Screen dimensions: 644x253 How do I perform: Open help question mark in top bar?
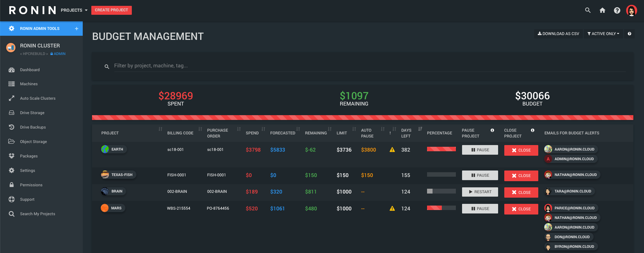click(617, 10)
